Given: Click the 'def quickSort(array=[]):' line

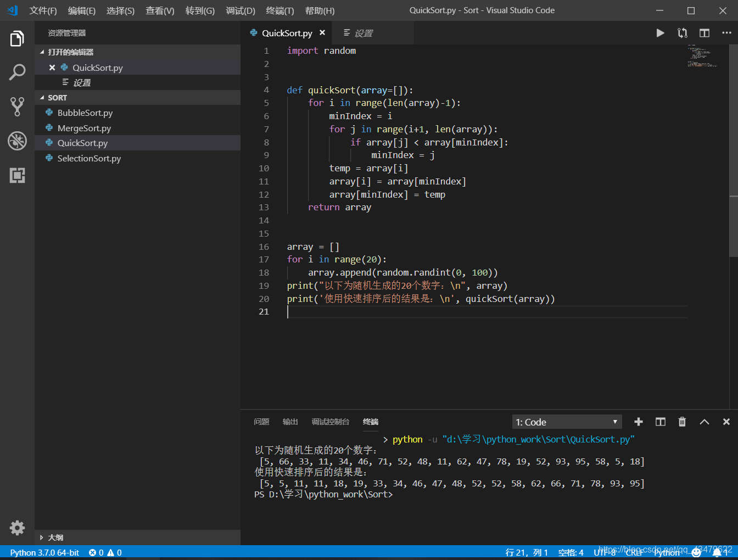Looking at the screenshot, I should coord(350,90).
